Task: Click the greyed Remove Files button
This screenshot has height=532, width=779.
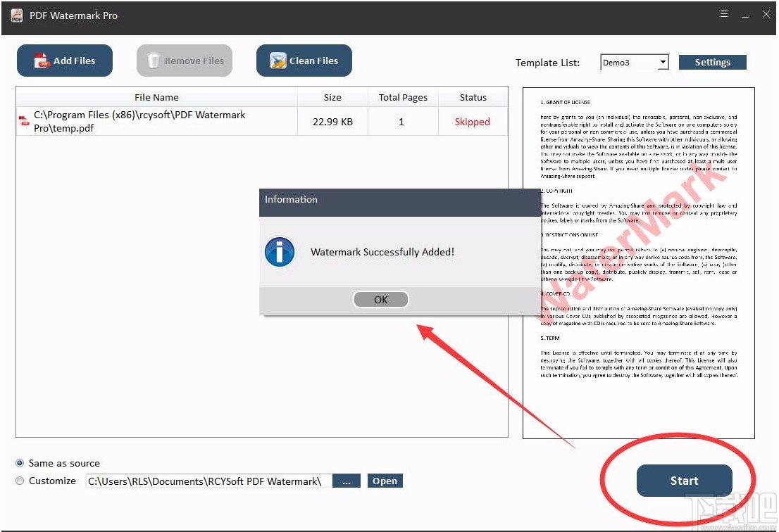Action: 185,61
